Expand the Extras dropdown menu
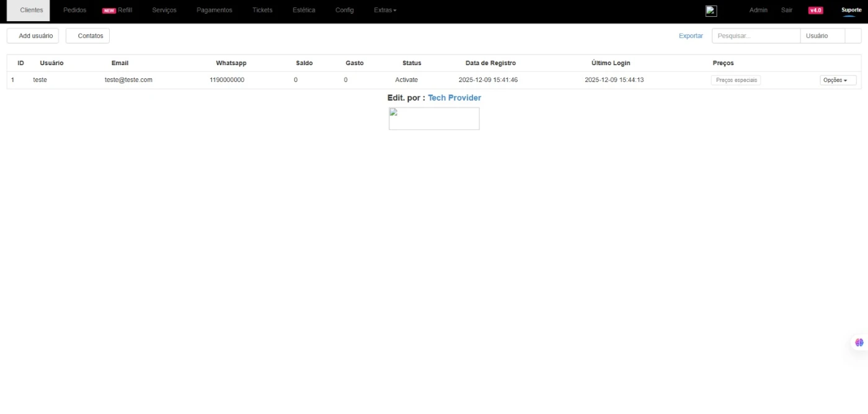 tap(385, 11)
